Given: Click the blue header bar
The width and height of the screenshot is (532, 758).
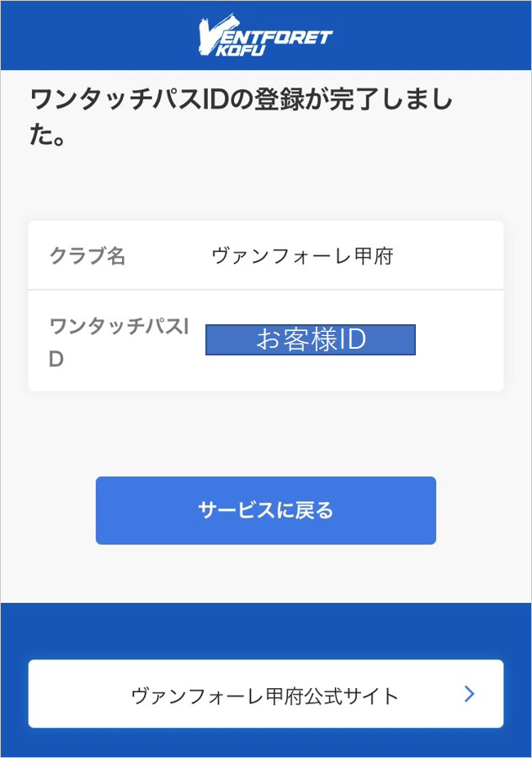Looking at the screenshot, I should [266, 35].
